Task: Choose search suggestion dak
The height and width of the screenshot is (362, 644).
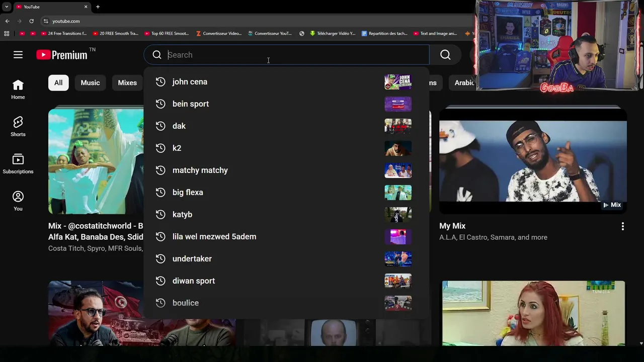Action: [x=286, y=126]
